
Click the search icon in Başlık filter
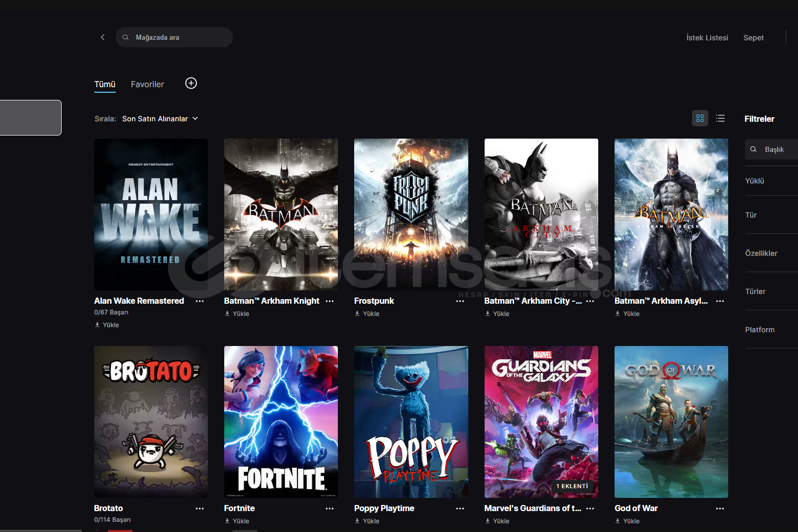(x=753, y=149)
